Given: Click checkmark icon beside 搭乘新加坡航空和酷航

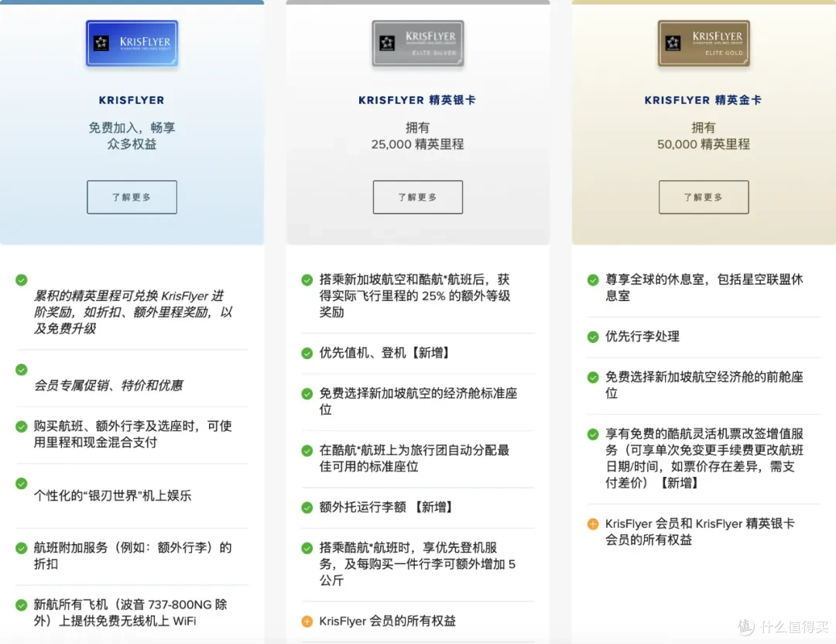Looking at the screenshot, I should click(x=307, y=280).
